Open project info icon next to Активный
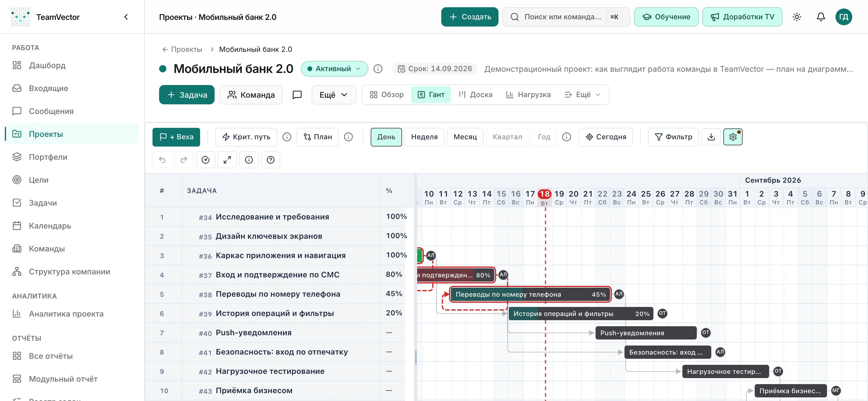This screenshot has width=868, height=401. pyautogui.click(x=378, y=69)
